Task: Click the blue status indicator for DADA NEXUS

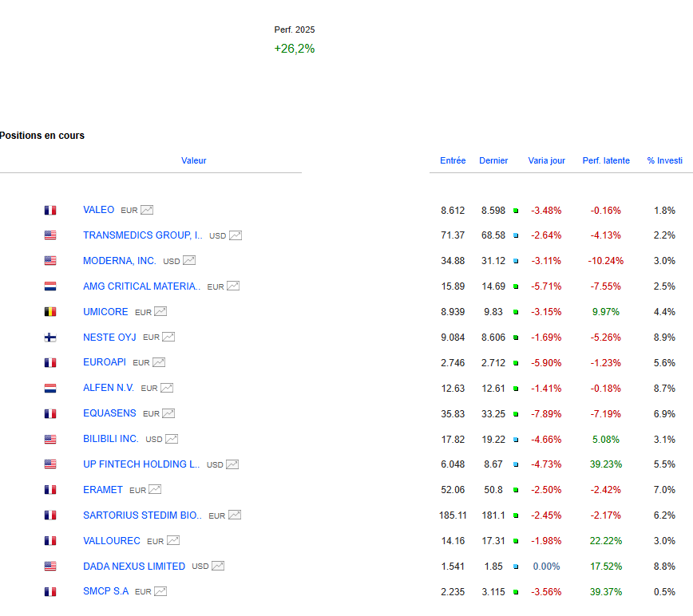Action: 516,567
